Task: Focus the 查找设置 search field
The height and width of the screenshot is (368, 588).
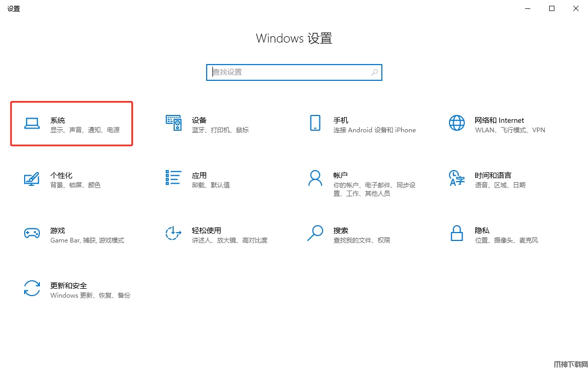Action: click(x=294, y=72)
